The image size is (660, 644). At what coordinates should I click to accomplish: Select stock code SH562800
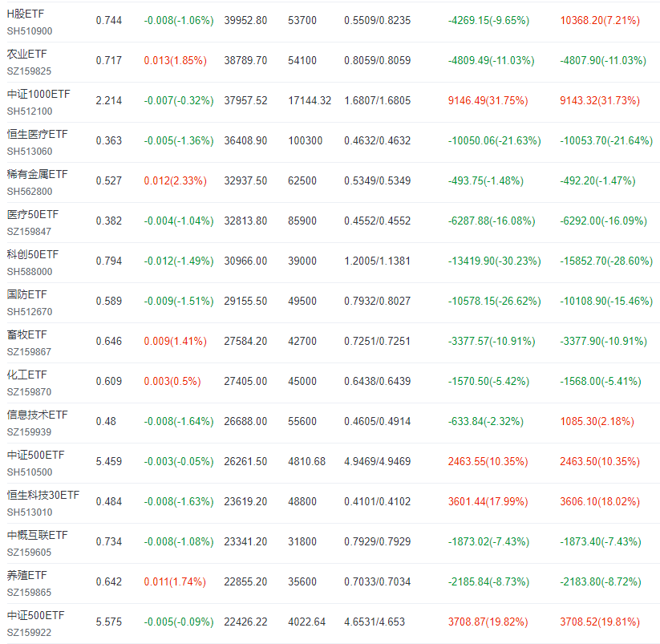point(30,192)
